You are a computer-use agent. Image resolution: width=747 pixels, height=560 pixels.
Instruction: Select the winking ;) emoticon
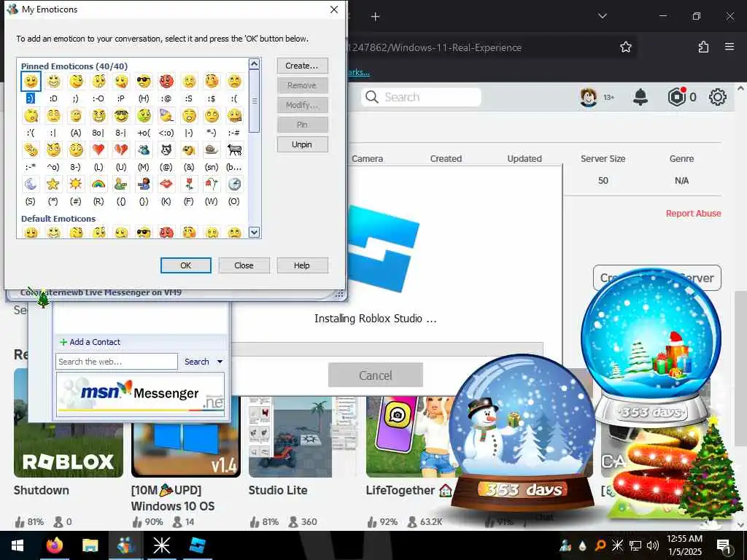click(76, 82)
